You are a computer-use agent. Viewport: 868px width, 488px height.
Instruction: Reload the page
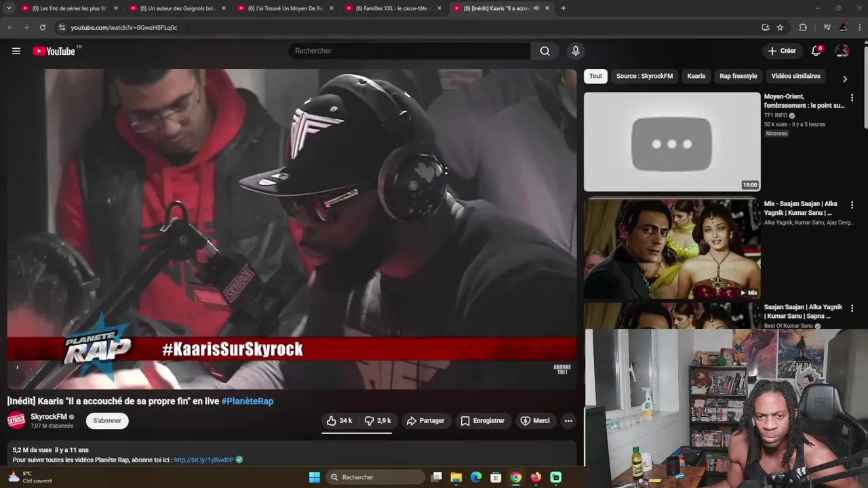pyautogui.click(x=42, y=27)
